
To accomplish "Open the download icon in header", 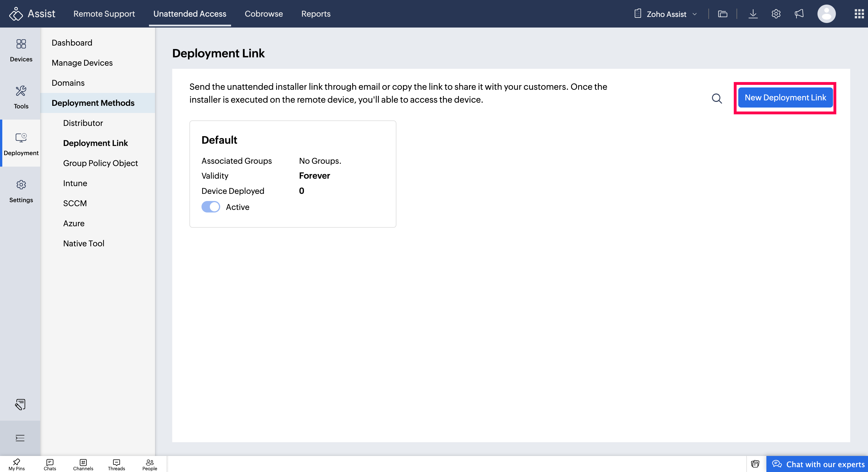I will 753,14.
